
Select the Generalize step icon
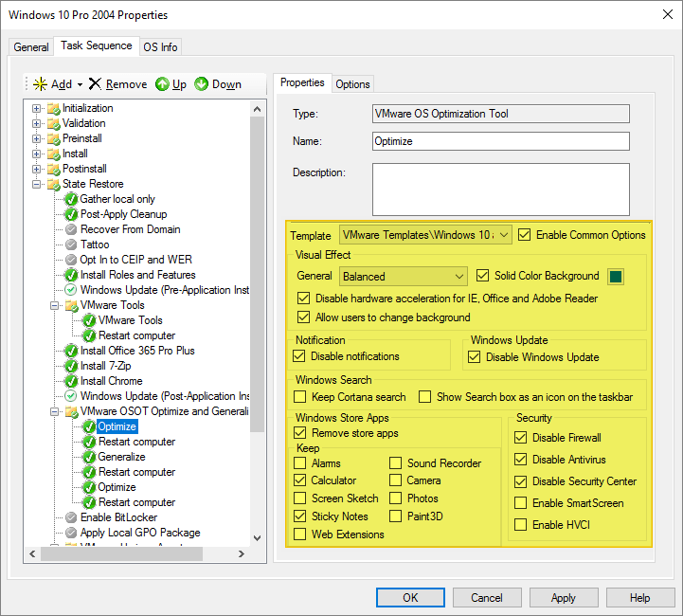click(x=89, y=457)
